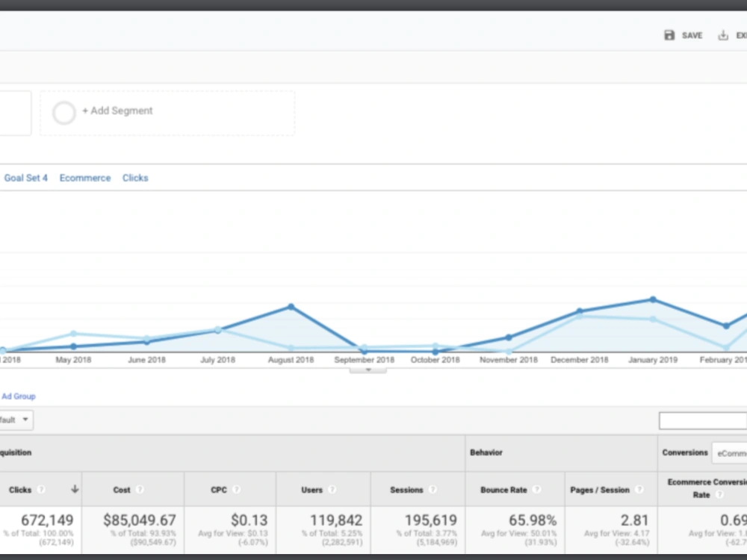Sort by the CPC column header
Screen dimensions: 747x560
click(219, 490)
